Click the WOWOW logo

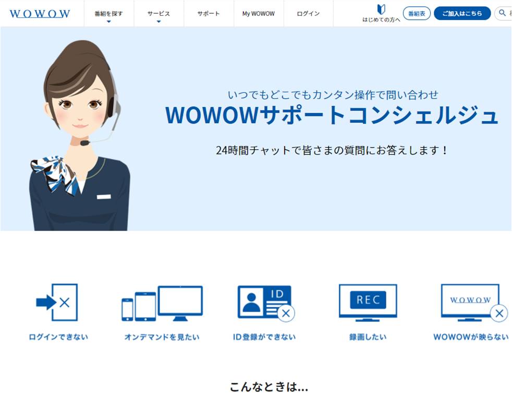click(x=40, y=14)
